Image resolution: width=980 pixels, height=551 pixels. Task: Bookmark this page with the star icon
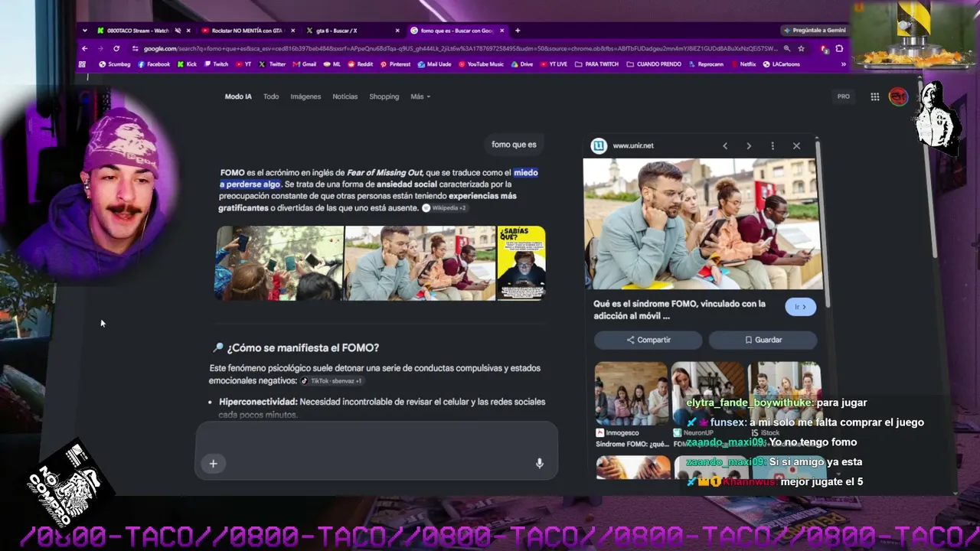[801, 48]
